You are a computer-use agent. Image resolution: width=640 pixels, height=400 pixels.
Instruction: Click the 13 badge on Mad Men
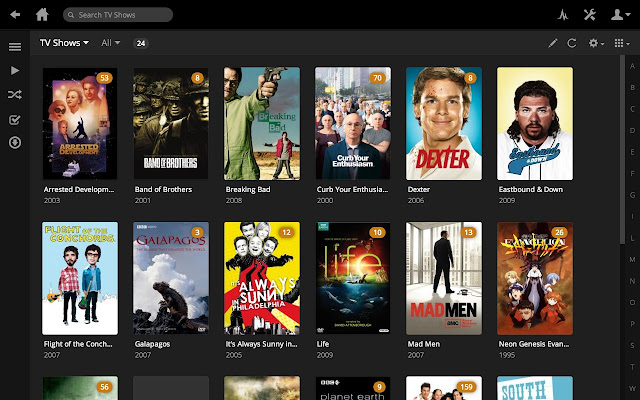(x=468, y=233)
